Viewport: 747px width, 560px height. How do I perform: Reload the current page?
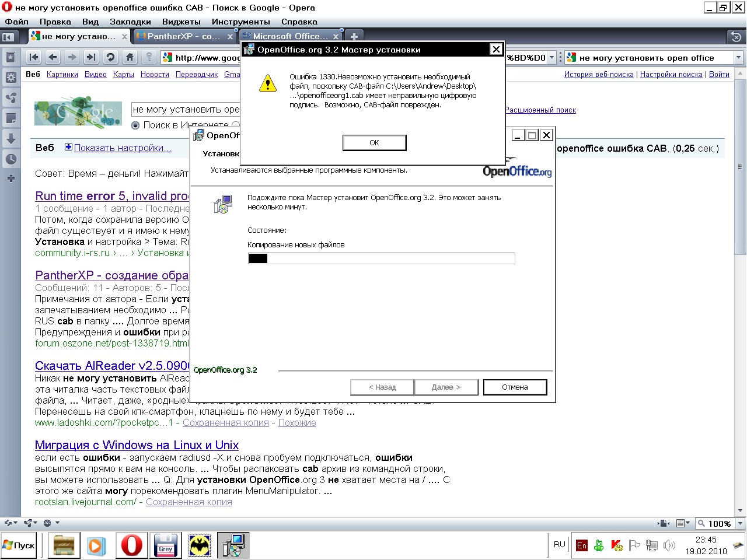click(x=110, y=57)
